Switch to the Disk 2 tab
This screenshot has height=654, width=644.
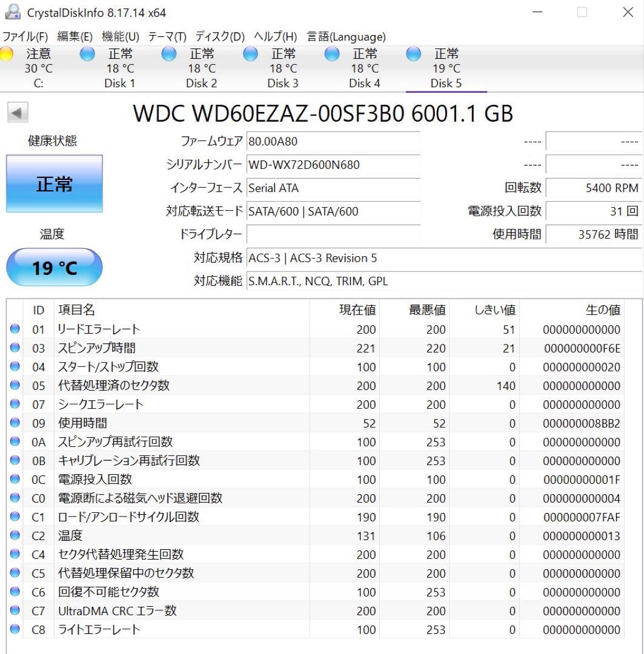coord(201,68)
